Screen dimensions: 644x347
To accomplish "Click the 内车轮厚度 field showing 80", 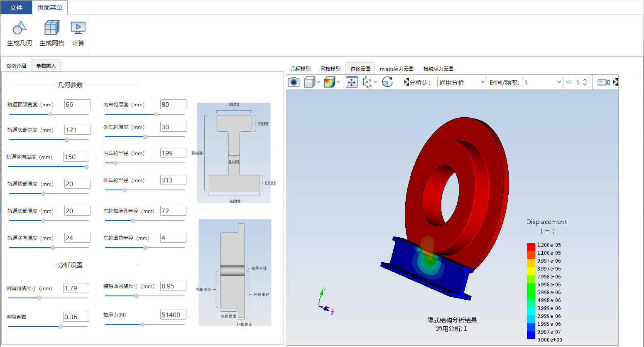I will click(173, 105).
